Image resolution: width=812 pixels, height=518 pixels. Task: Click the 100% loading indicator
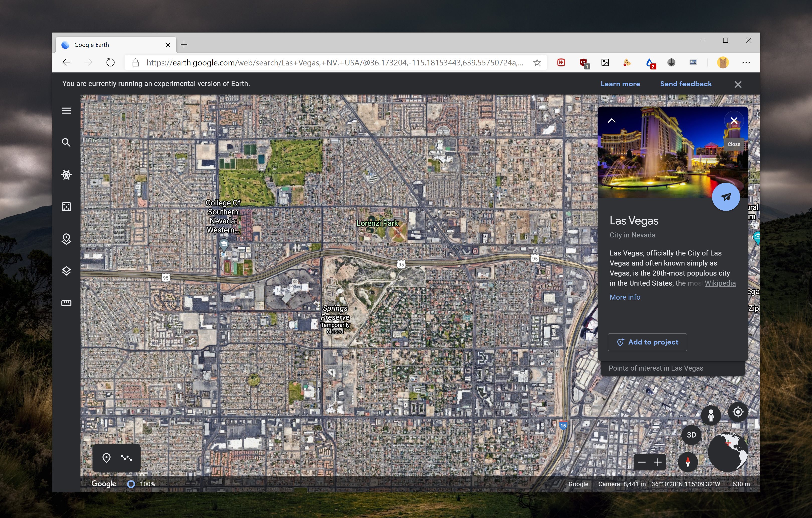141,484
